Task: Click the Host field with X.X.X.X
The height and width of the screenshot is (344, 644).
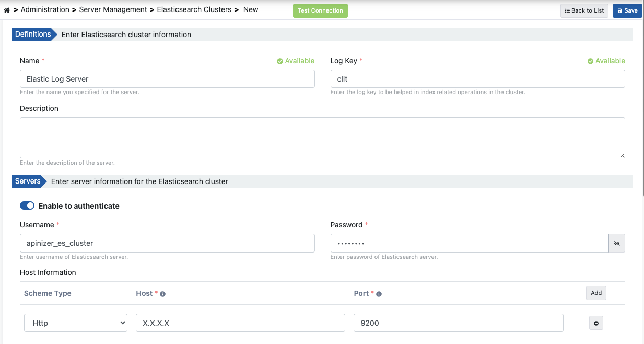Action: coord(240,323)
